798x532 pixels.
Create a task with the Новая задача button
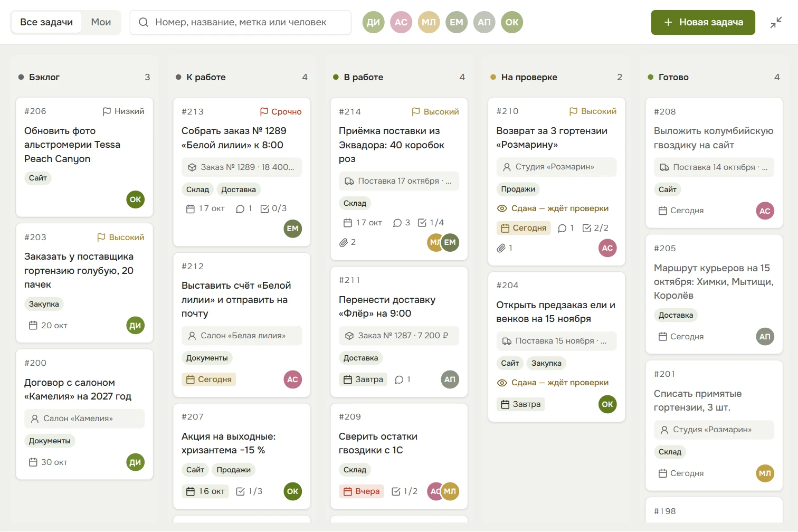(x=703, y=22)
